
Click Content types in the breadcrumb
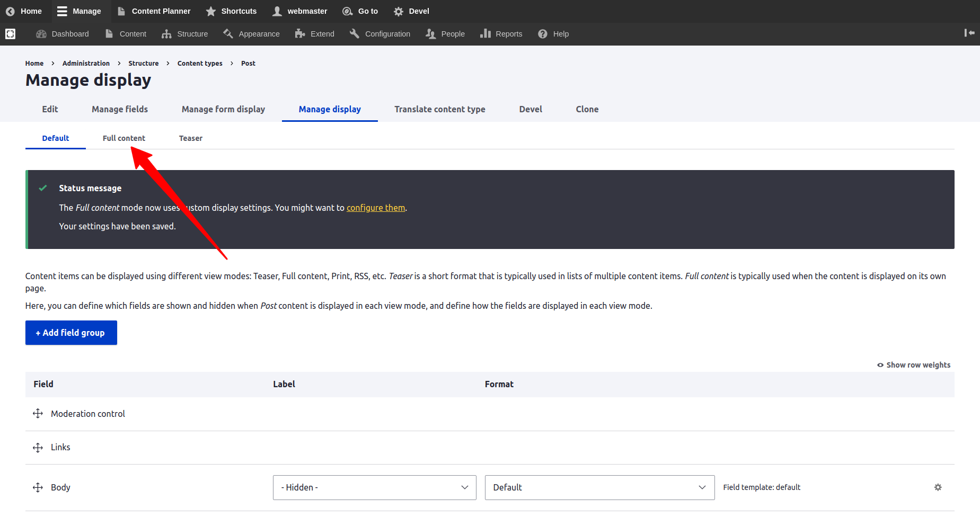200,63
